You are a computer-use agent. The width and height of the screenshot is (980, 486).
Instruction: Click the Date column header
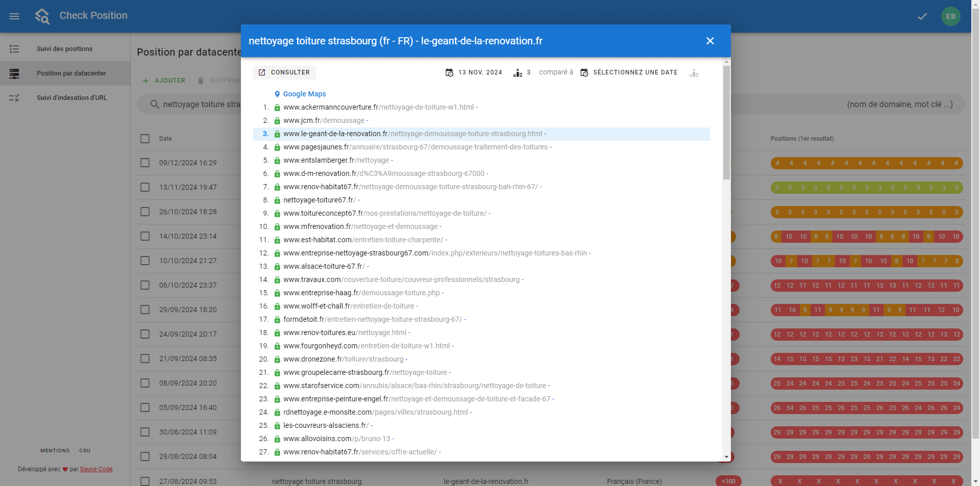coord(165,139)
